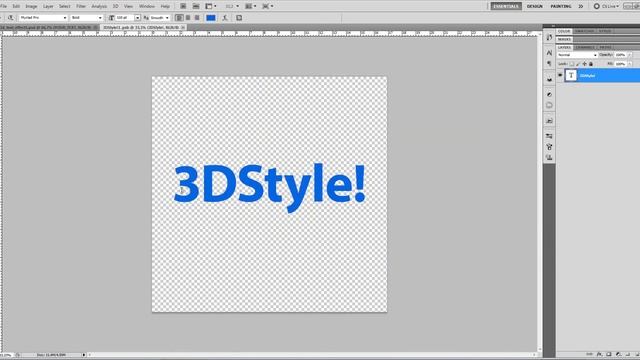Open the zoom level dropdown in application bar

pos(232,6)
